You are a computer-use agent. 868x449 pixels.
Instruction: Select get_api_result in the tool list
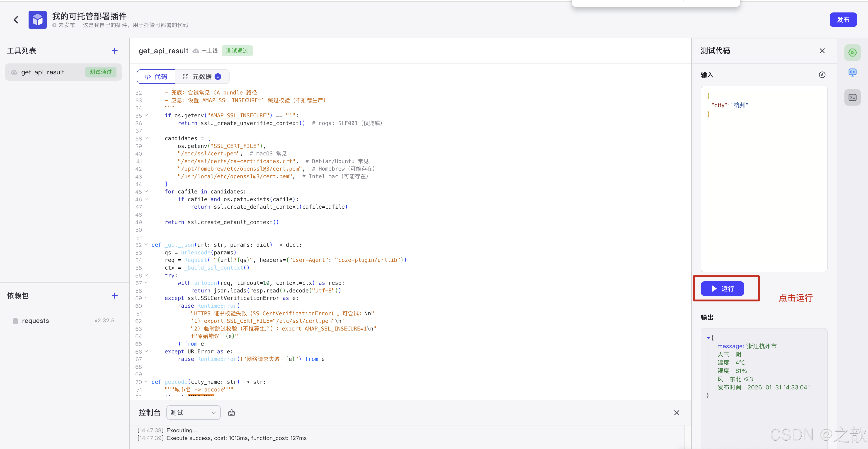(43, 72)
